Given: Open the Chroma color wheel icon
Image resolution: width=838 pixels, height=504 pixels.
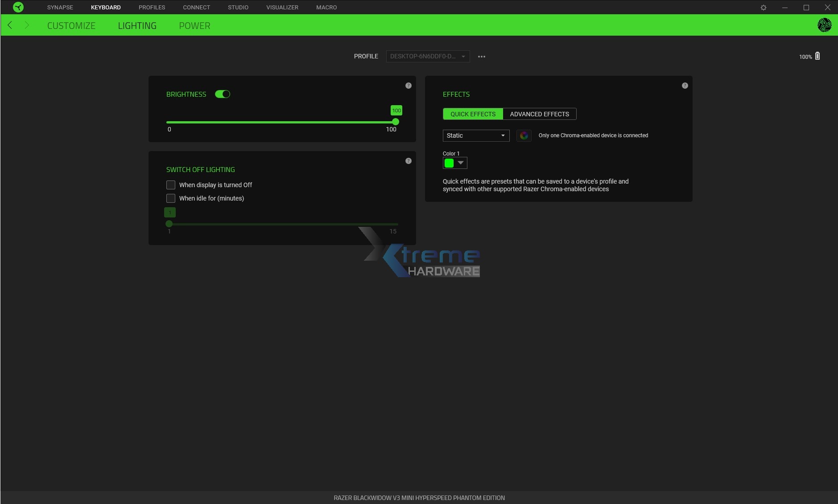Looking at the screenshot, I should 523,135.
